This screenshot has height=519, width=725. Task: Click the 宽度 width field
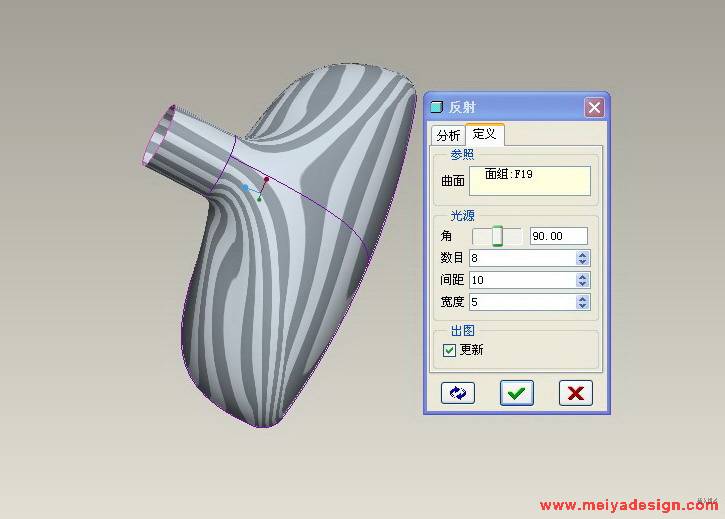pyautogui.click(x=523, y=302)
